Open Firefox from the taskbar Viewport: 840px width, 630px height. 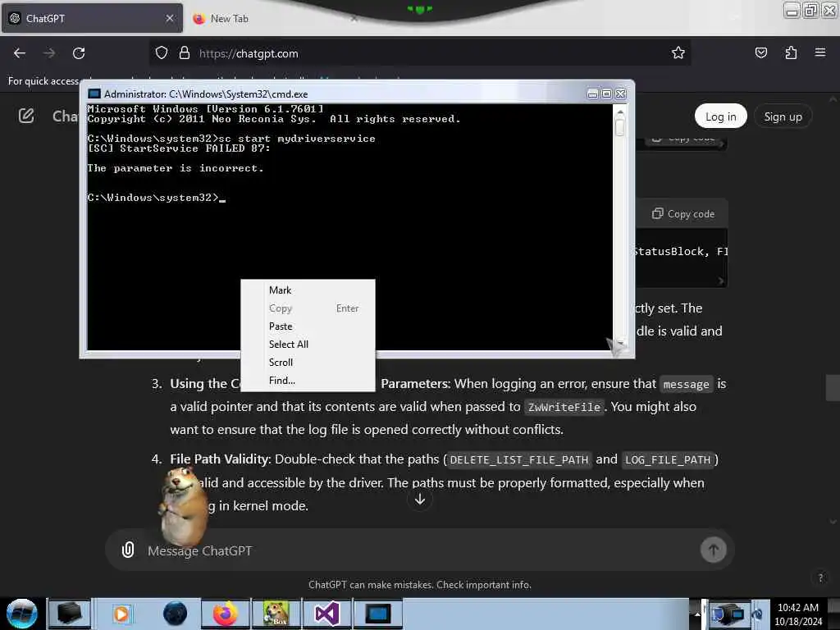tap(225, 614)
